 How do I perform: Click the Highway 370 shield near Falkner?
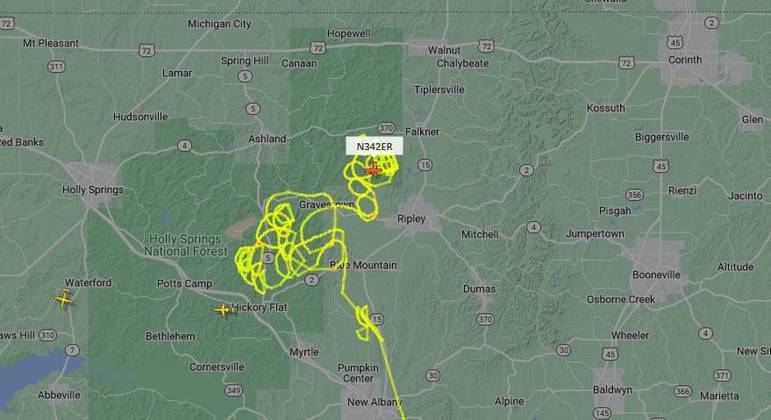click(x=386, y=128)
